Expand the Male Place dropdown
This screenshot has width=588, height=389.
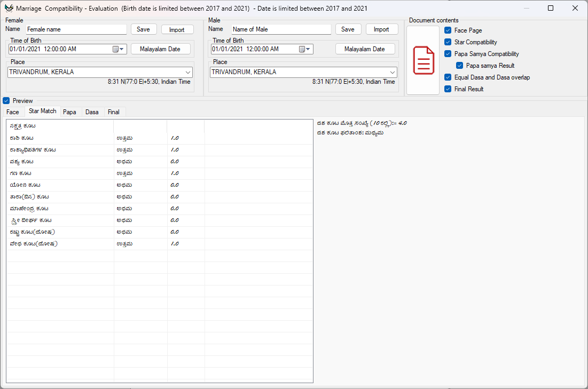coord(392,73)
